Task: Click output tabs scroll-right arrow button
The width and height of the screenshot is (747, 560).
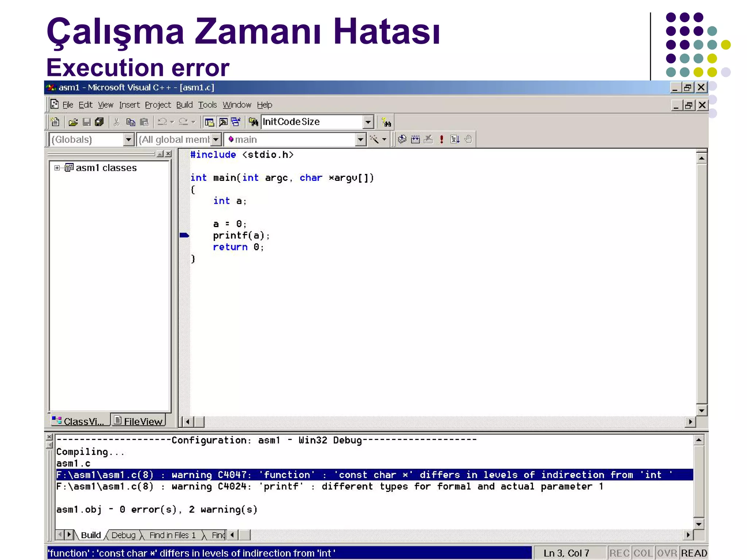Action: click(69, 535)
